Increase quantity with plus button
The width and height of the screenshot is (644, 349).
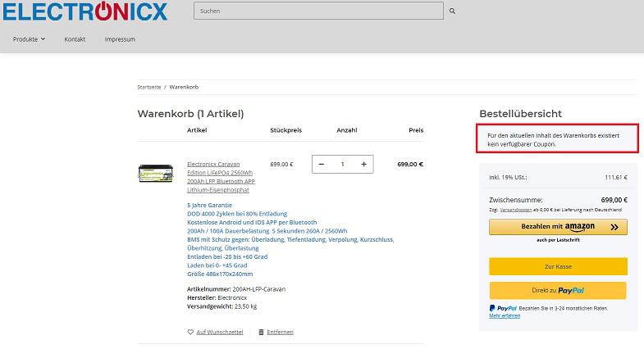364,164
